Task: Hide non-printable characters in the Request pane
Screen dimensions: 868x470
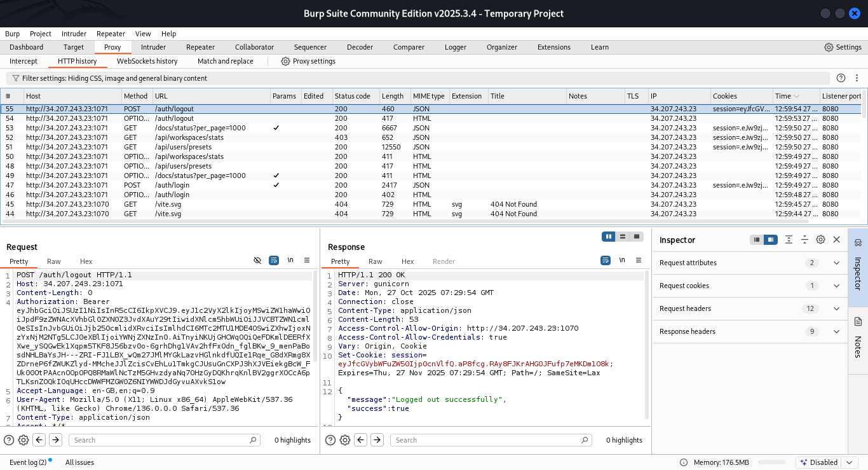Action: [257, 261]
